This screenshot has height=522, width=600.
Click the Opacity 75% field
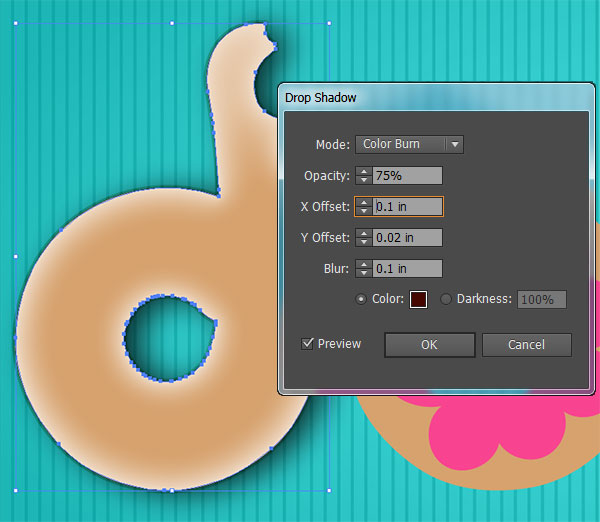click(408, 176)
